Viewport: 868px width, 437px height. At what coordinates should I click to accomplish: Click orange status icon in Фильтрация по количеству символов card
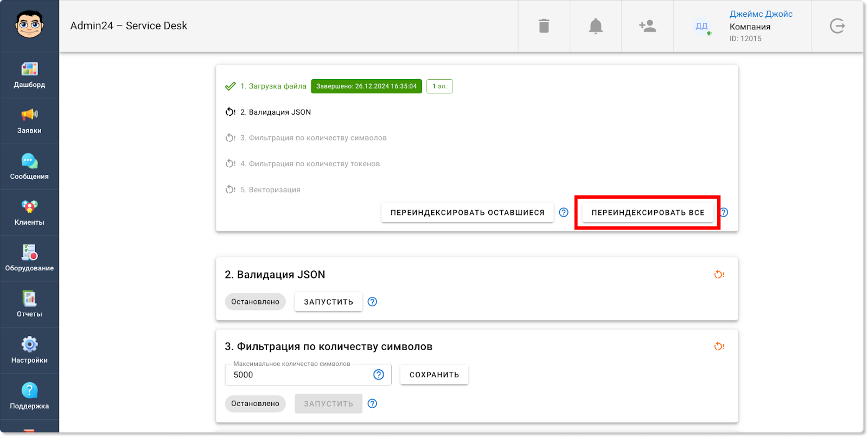[719, 346]
